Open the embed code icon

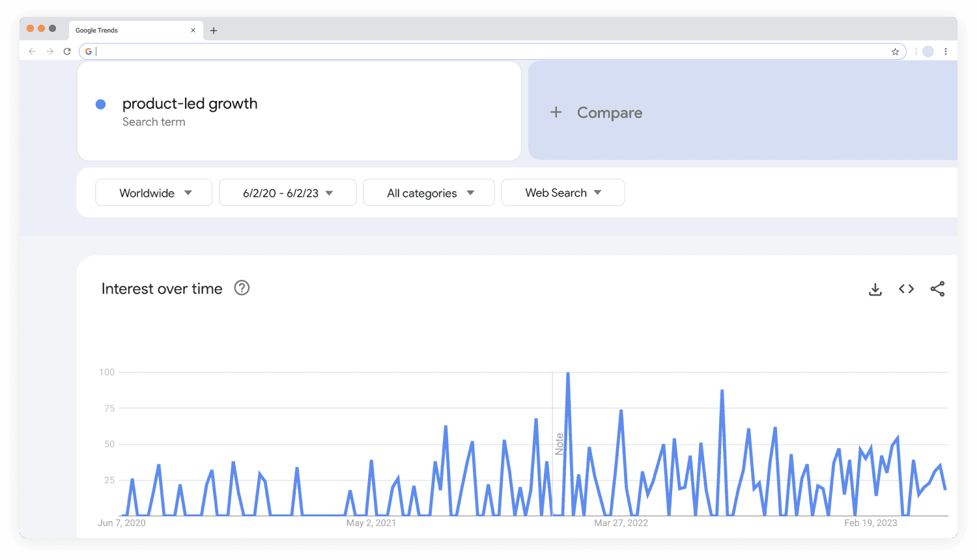pos(907,288)
